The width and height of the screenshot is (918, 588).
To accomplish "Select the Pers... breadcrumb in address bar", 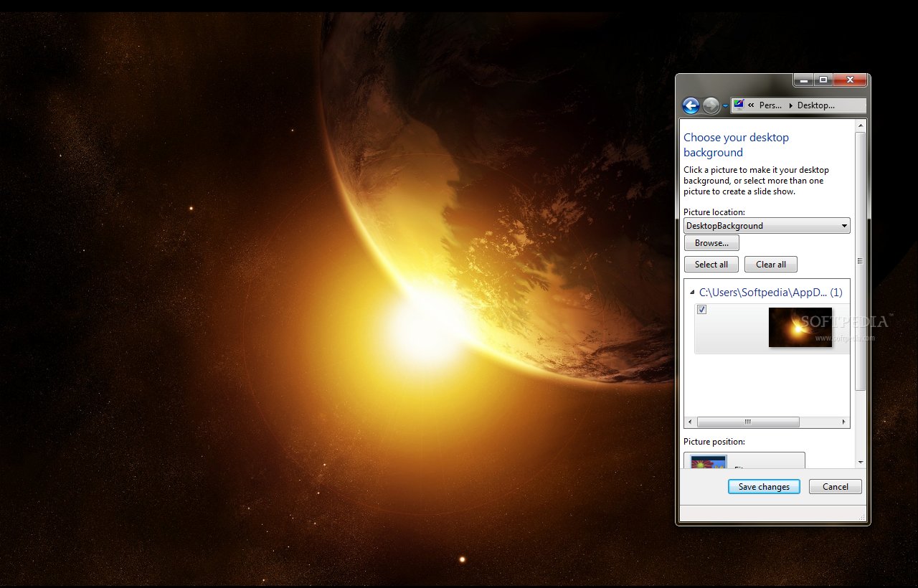I will pyautogui.click(x=770, y=105).
